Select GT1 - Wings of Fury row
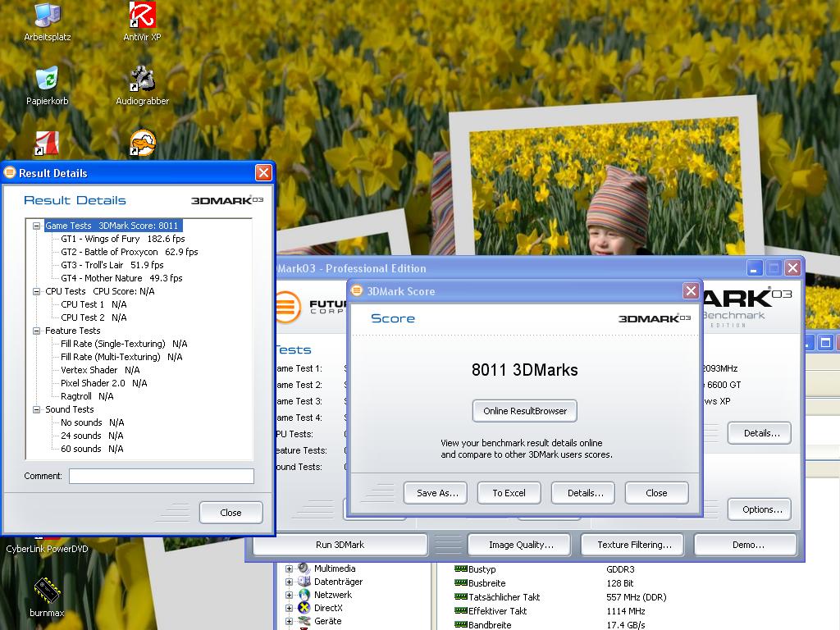This screenshot has width=840, height=630. pos(123,239)
